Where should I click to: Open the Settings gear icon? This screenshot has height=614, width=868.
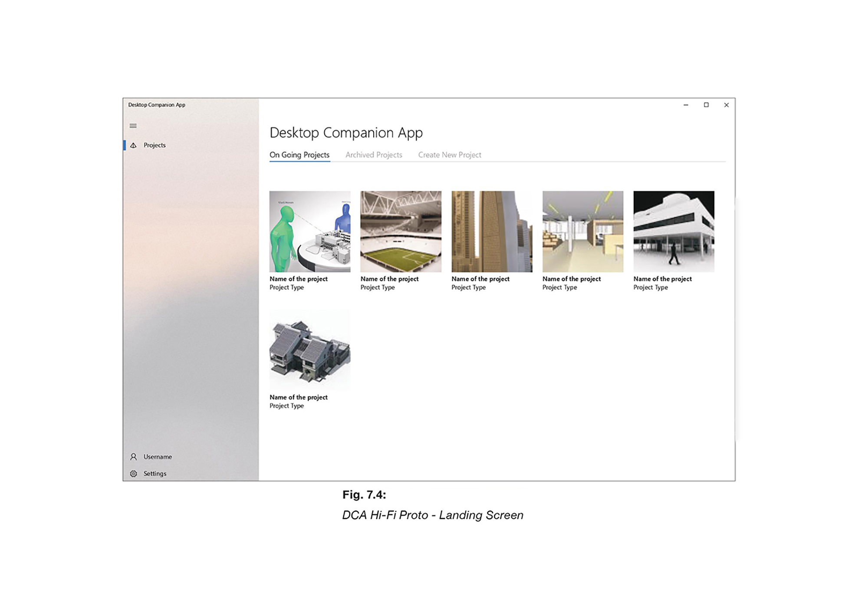[x=134, y=474]
